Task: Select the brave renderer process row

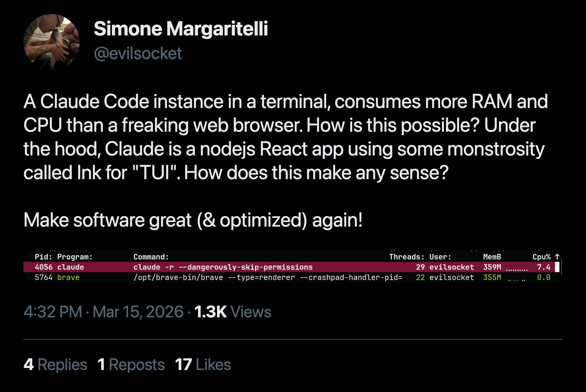Action: pyautogui.click(x=223, y=278)
